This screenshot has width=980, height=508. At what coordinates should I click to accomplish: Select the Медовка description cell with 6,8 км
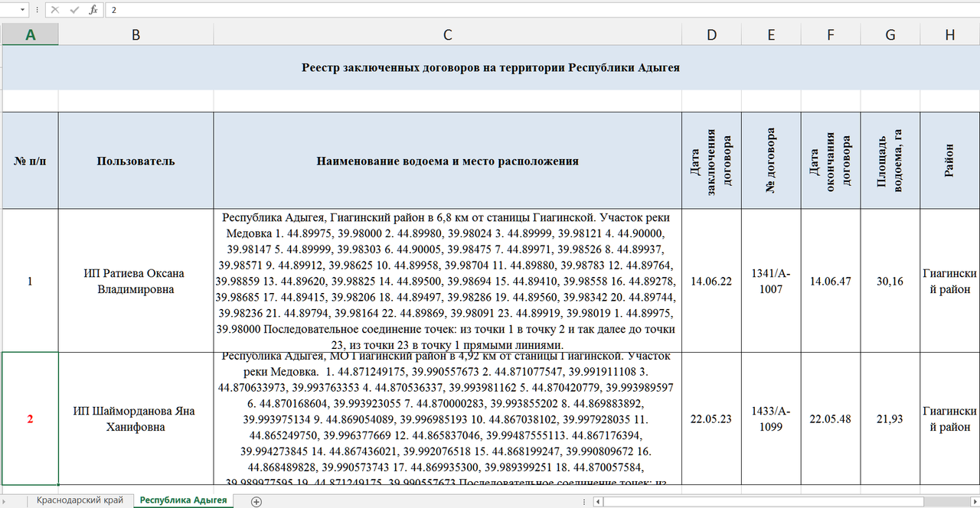[x=447, y=281]
